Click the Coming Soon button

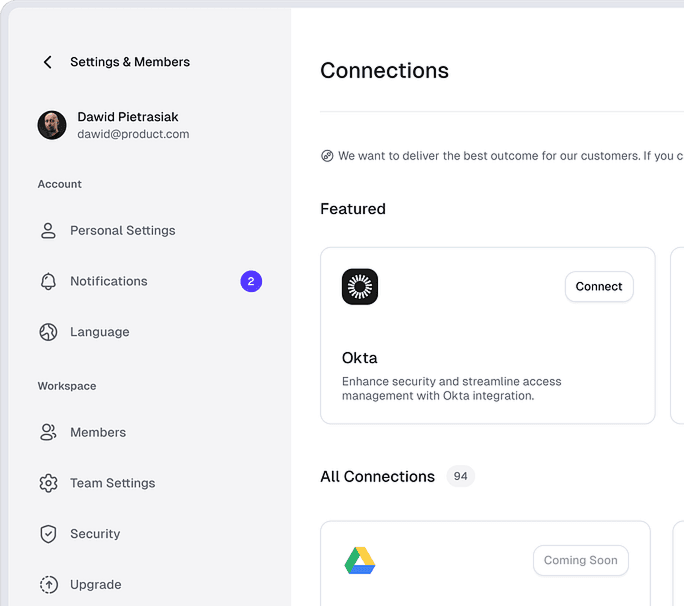tap(580, 561)
